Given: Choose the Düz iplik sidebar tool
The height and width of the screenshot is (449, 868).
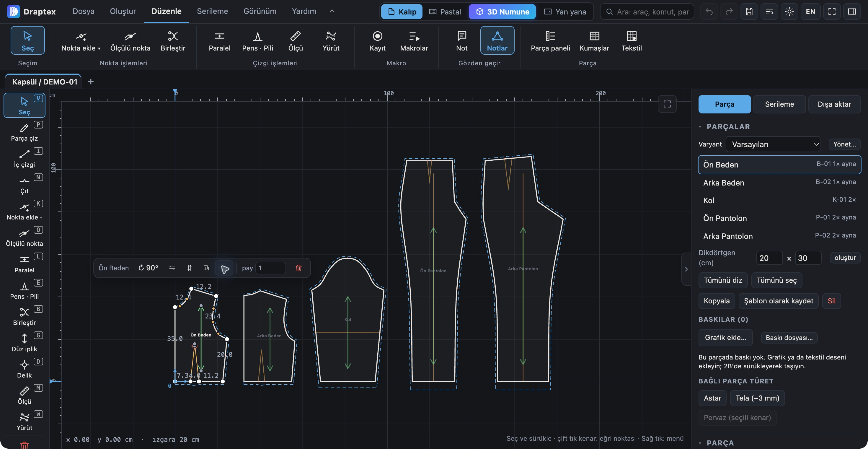Looking at the screenshot, I should 24,342.
